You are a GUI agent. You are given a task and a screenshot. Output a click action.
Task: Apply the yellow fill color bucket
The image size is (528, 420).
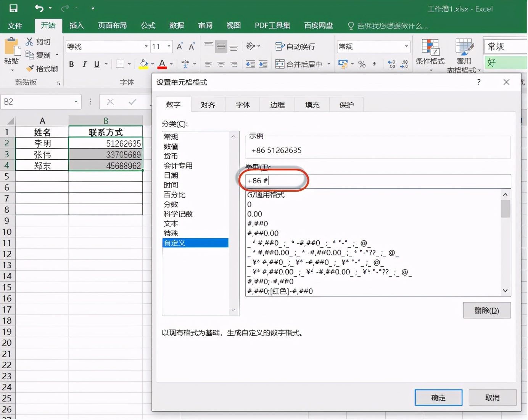[x=144, y=64]
